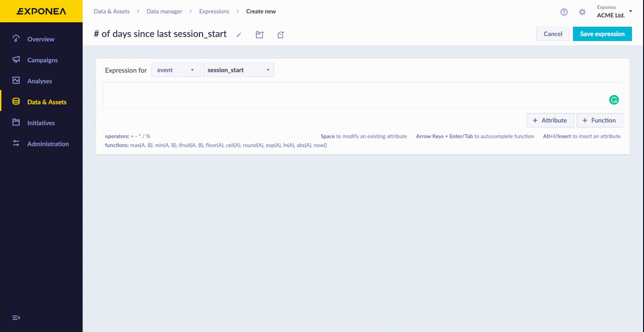Image resolution: width=644 pixels, height=332 pixels.
Task: Click the export/share icon beside title
Action: (281, 35)
